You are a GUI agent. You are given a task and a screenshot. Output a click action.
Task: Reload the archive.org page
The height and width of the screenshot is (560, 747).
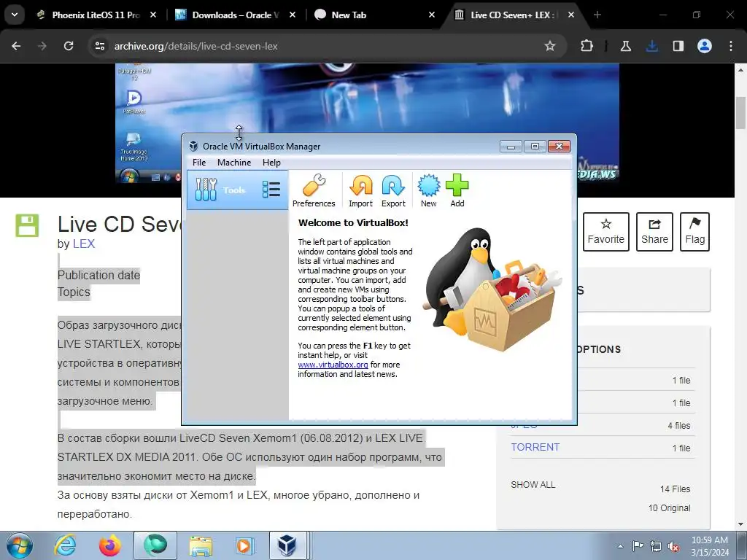click(x=69, y=46)
